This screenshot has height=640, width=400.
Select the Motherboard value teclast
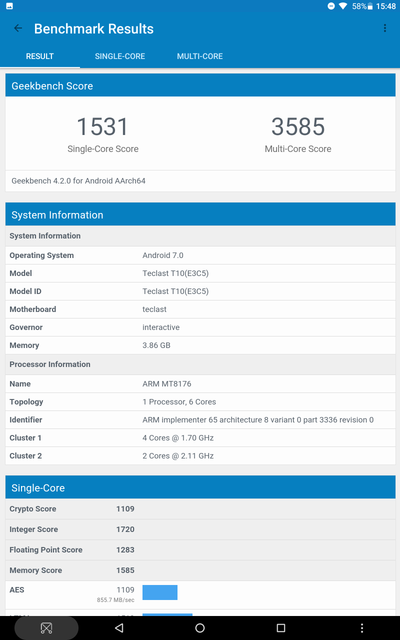154,309
